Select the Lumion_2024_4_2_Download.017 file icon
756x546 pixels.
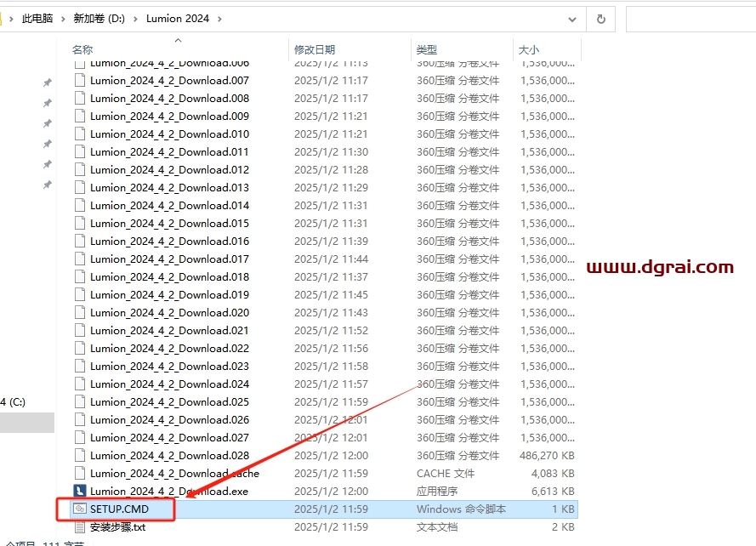(80, 259)
